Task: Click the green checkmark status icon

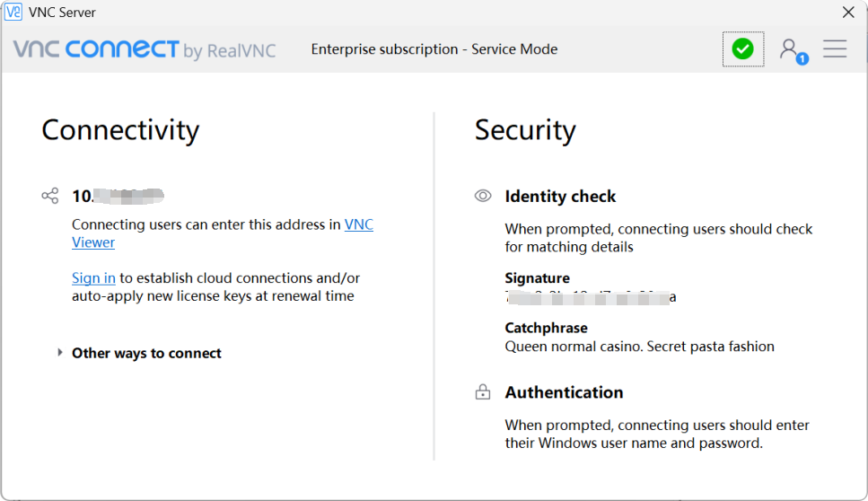Action: (x=742, y=49)
